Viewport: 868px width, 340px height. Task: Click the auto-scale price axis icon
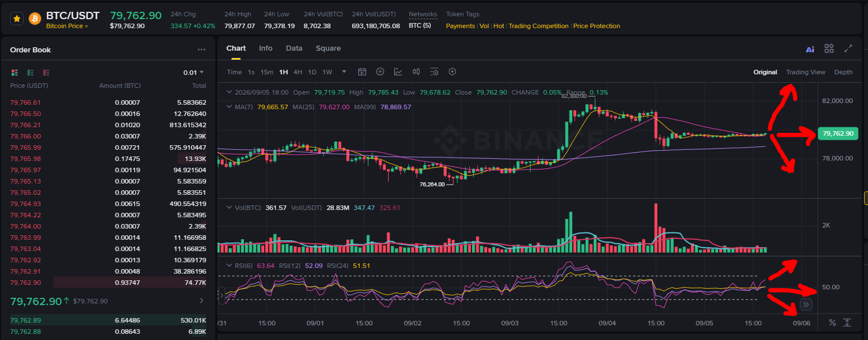tap(847, 323)
